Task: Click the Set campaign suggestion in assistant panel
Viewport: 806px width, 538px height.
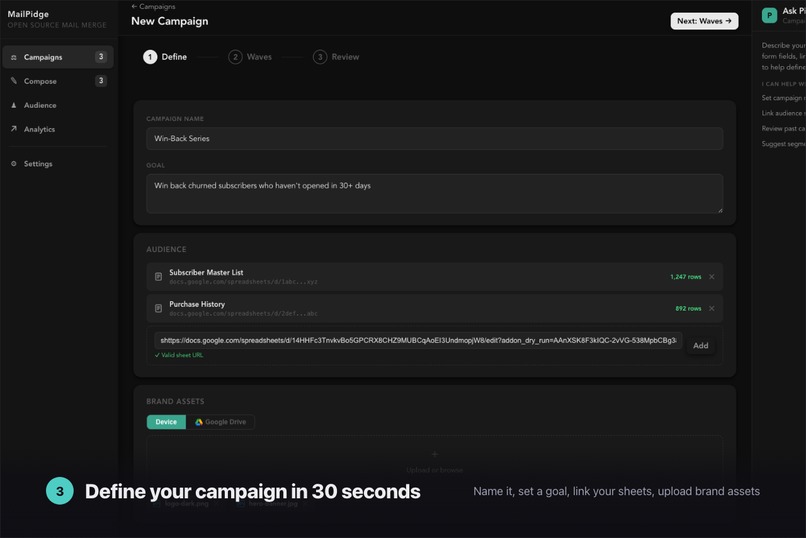Action: tap(783, 98)
